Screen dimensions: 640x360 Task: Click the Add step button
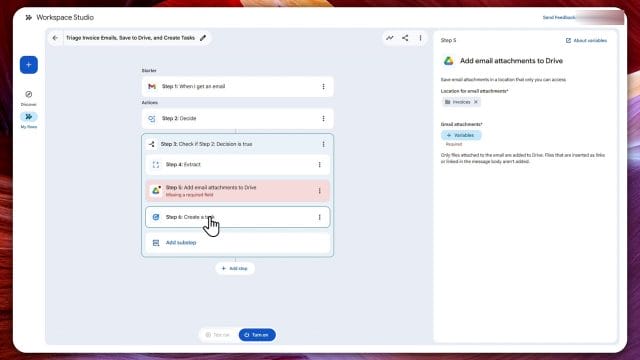click(235, 269)
